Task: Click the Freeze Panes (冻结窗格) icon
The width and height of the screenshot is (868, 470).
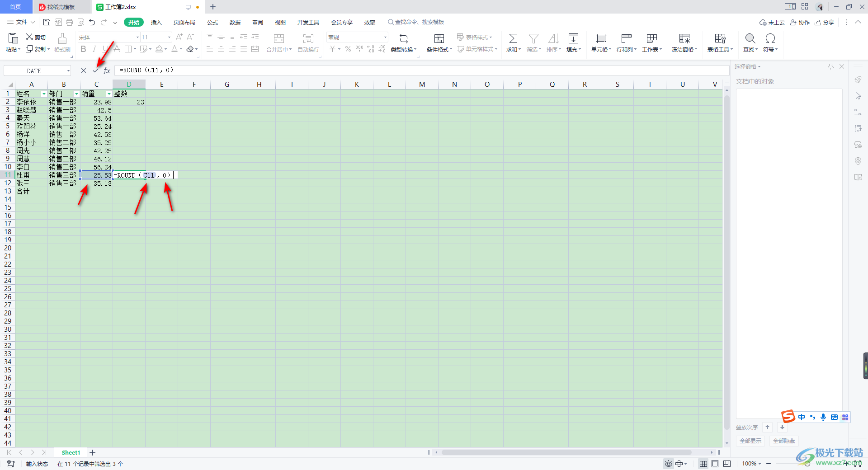Action: pos(684,38)
